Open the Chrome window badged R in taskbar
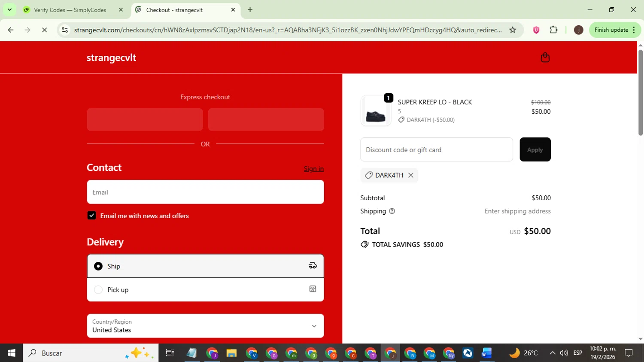 [410, 353]
